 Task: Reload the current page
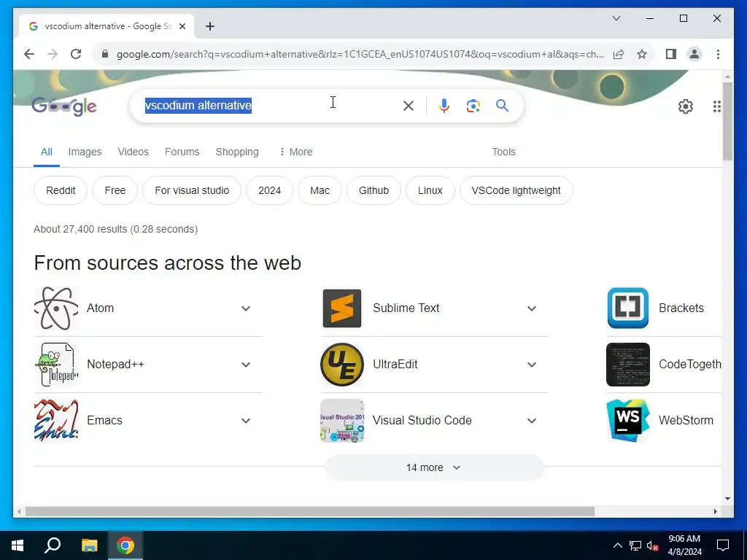tap(76, 54)
